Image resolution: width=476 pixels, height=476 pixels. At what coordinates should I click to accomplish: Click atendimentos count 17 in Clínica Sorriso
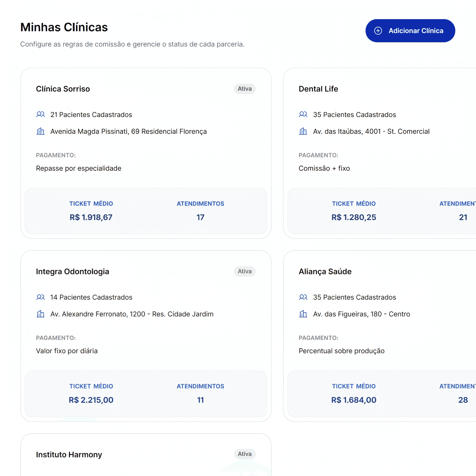pyautogui.click(x=200, y=217)
